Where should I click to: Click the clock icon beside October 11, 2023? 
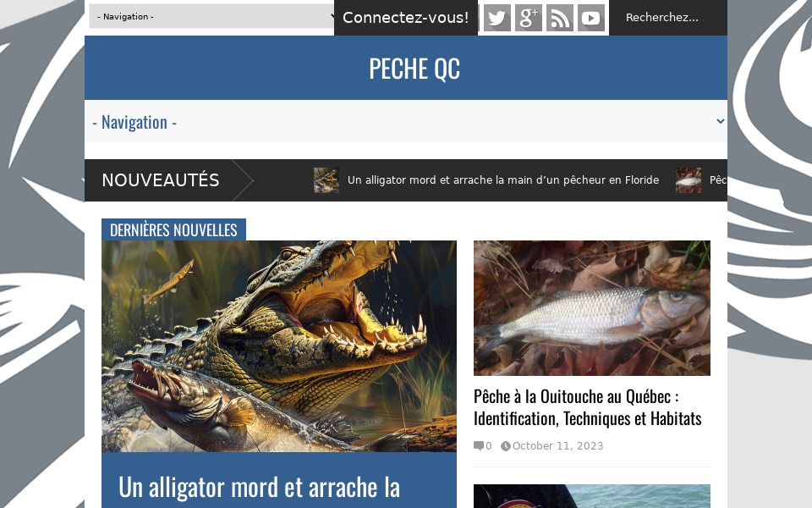pyautogui.click(x=505, y=445)
